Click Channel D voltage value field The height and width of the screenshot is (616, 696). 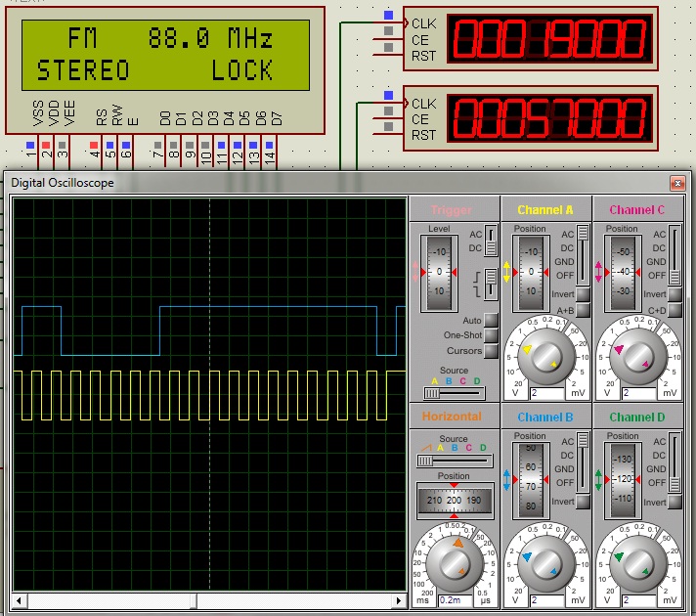639,600
